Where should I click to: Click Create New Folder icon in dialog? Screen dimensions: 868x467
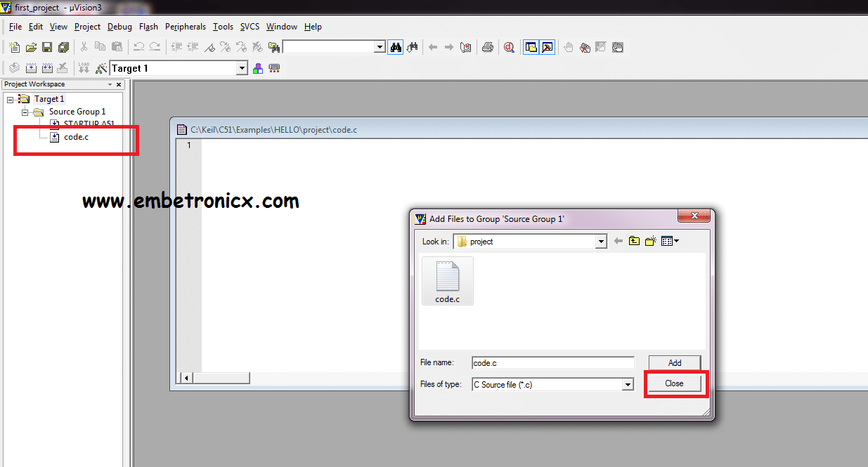coord(651,241)
